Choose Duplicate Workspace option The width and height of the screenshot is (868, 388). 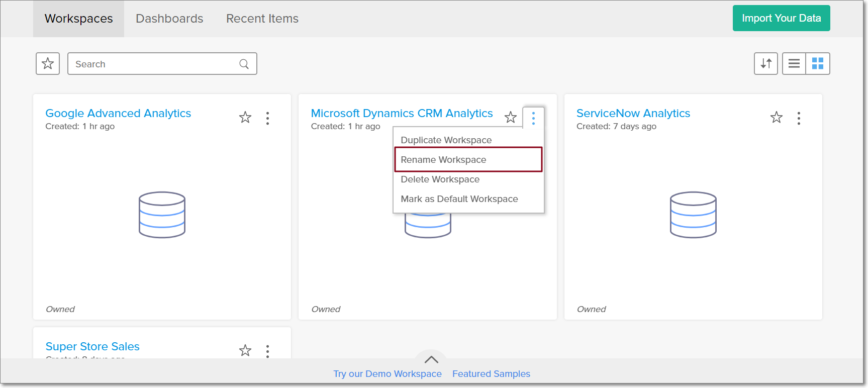446,140
